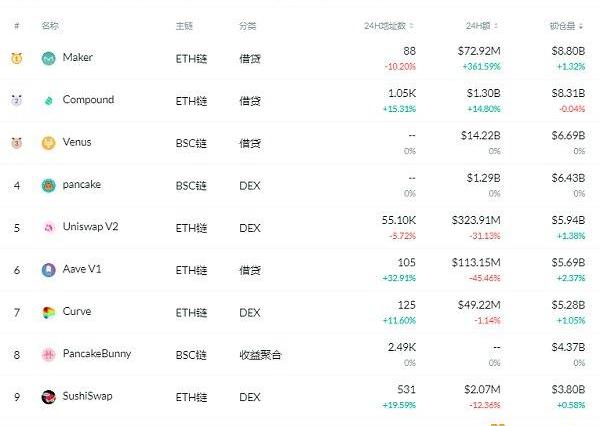Click the gold first-place medal icon
The height and width of the screenshot is (426, 600).
(16, 59)
